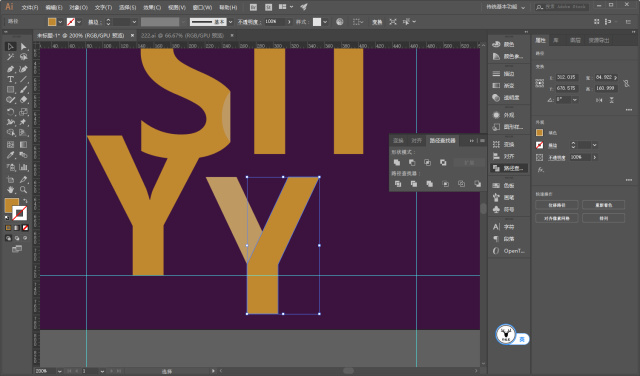The image size is (640, 376).
Task: Open the stroke weight dropdown in Properties panel
Action: click(595, 145)
